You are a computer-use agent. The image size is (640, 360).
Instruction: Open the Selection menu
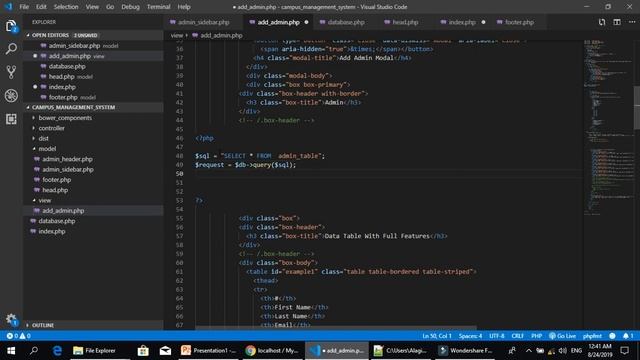click(66, 7)
